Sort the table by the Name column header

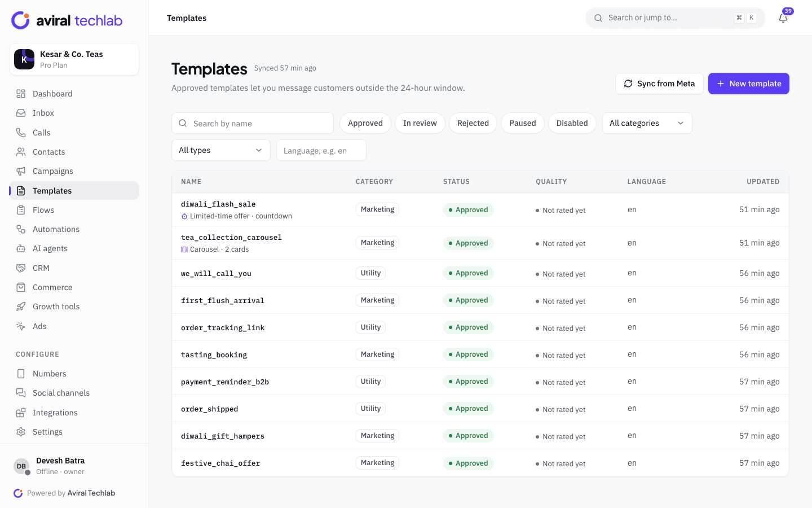pos(191,182)
